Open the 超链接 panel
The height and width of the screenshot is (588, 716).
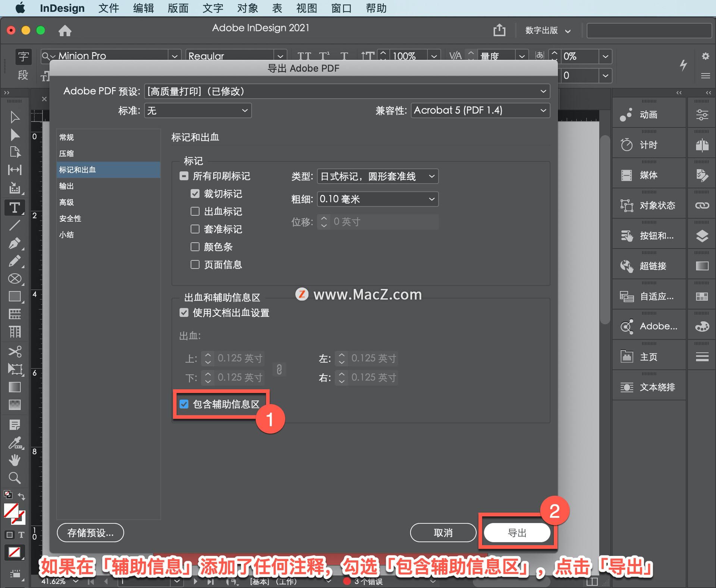tap(649, 266)
